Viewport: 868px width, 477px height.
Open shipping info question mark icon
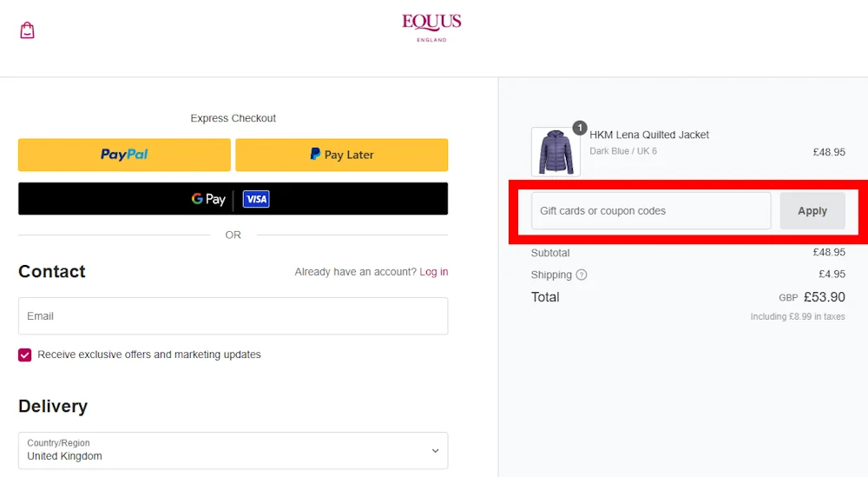(x=582, y=275)
